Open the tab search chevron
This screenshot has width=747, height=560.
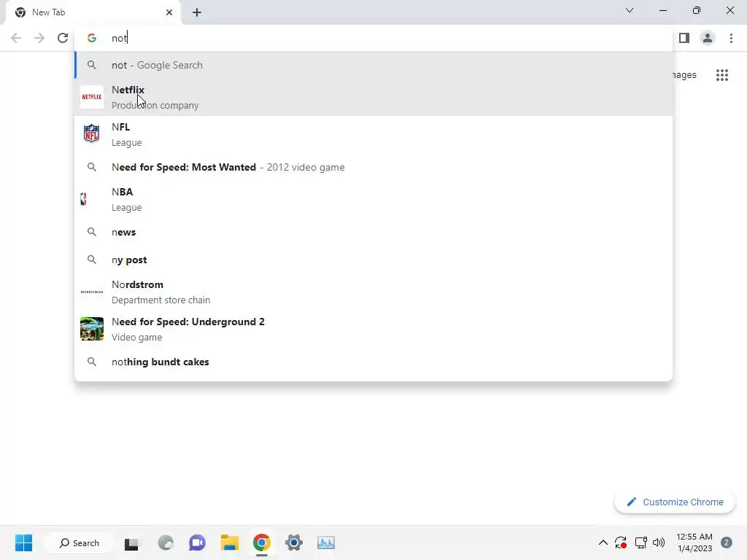630,10
